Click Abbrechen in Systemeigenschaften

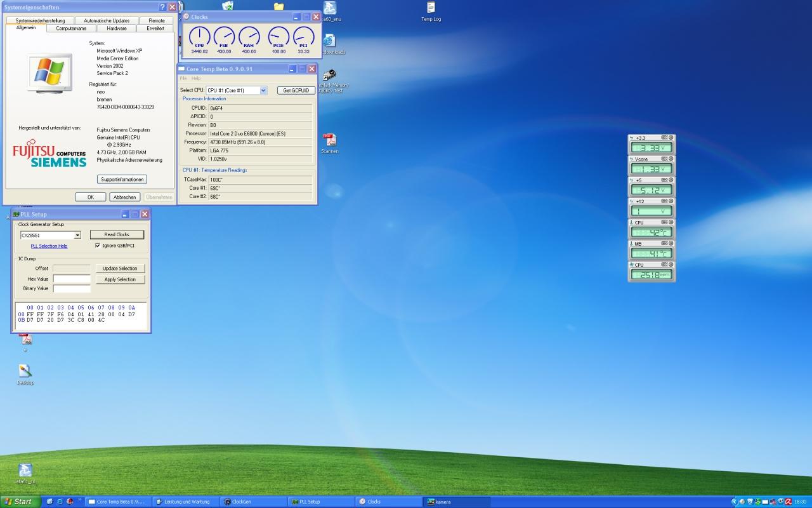coord(124,197)
